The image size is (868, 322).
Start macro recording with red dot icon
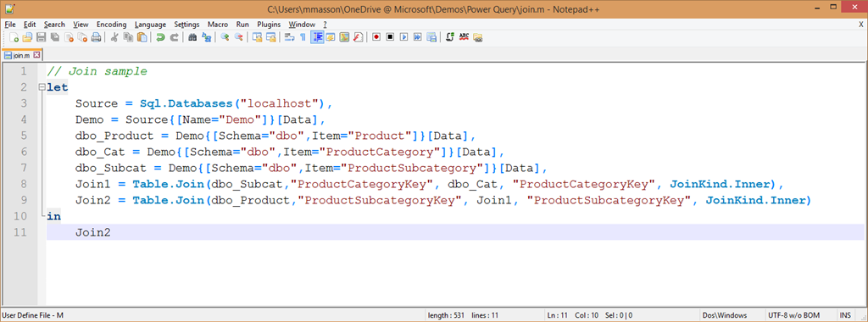376,37
